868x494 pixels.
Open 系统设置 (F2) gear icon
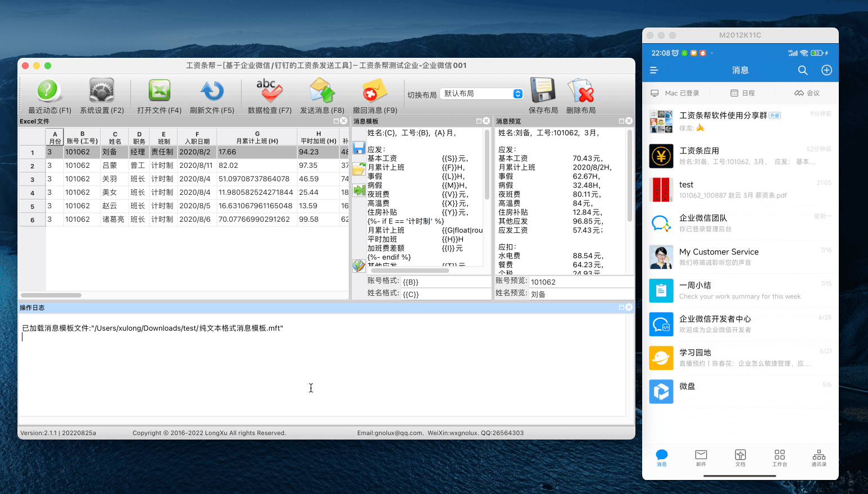tap(102, 91)
